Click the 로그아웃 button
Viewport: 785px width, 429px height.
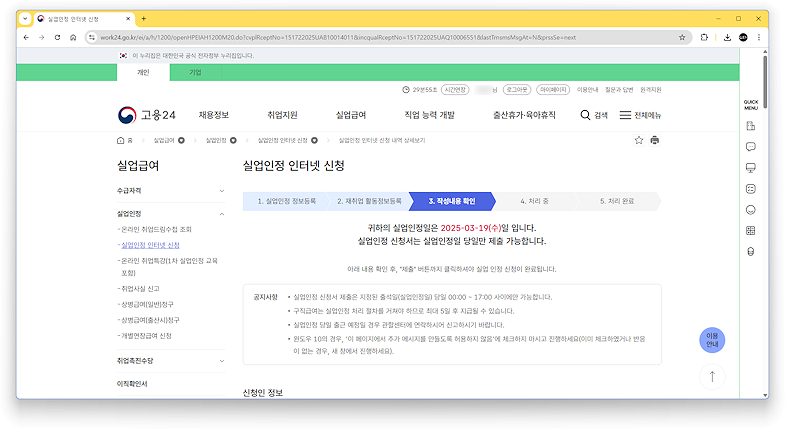(517, 90)
